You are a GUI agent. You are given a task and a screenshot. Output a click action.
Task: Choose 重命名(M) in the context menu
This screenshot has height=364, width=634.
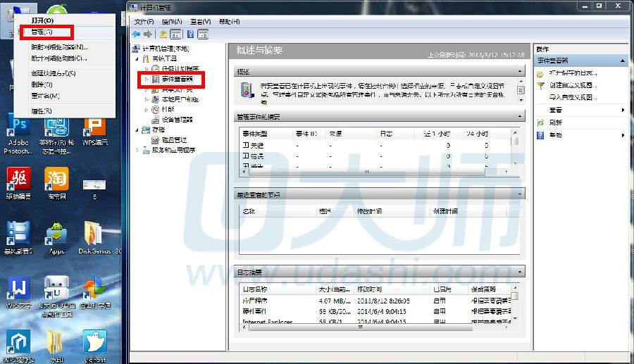[45, 96]
